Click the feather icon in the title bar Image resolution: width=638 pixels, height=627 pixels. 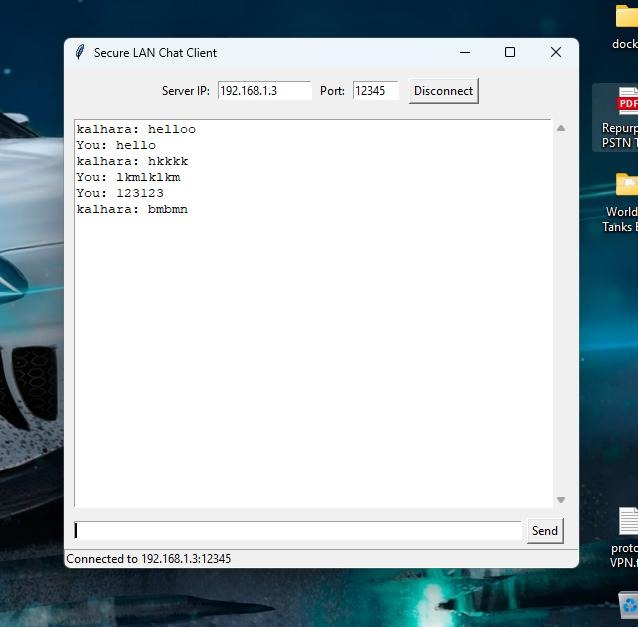80,52
